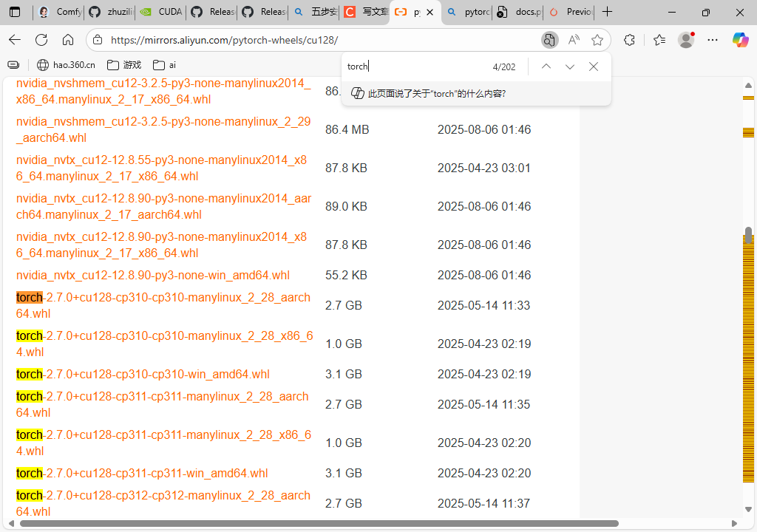Expand the ai favorites folder
The image size is (757, 532).
[x=168, y=64]
